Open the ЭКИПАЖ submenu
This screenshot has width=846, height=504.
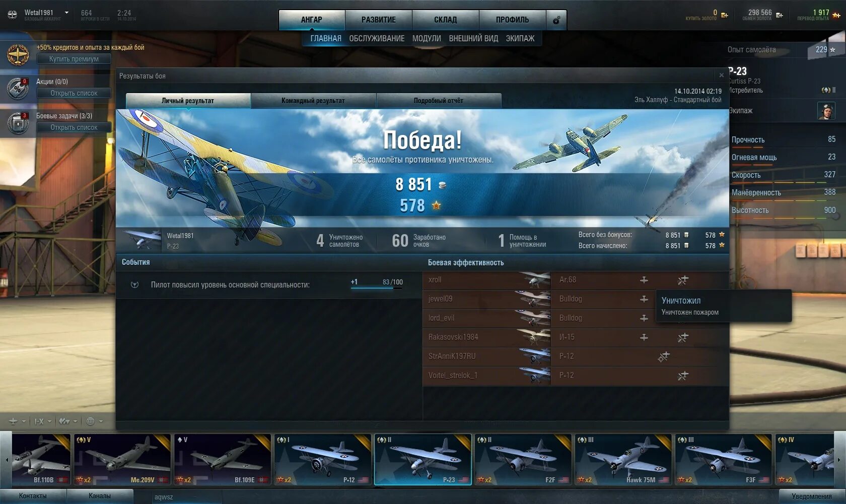click(520, 39)
